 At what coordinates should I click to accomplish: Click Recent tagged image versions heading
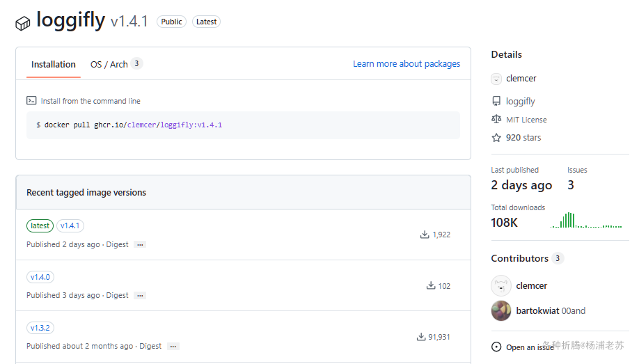pyautogui.click(x=86, y=192)
